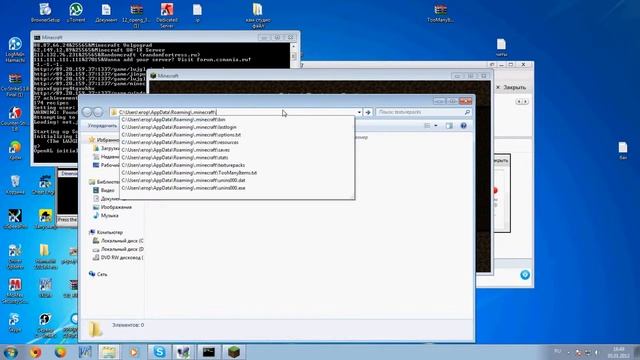The width and height of the screenshot is (640, 360).
Task: Select the .minecraft\texturepacks path suggestion
Action: coord(237,165)
